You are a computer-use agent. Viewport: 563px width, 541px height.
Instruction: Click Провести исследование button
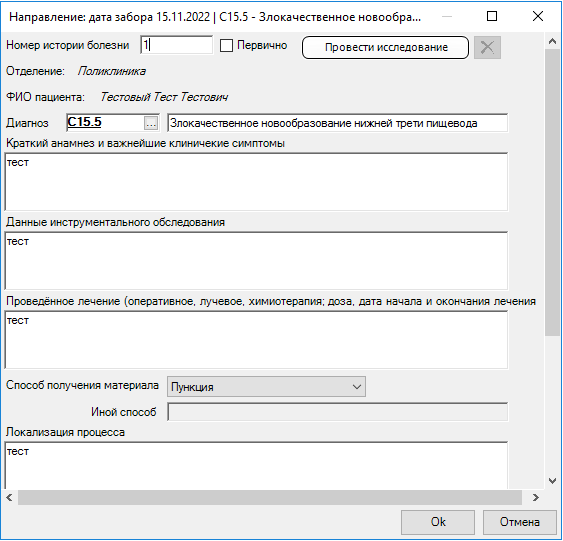point(385,47)
